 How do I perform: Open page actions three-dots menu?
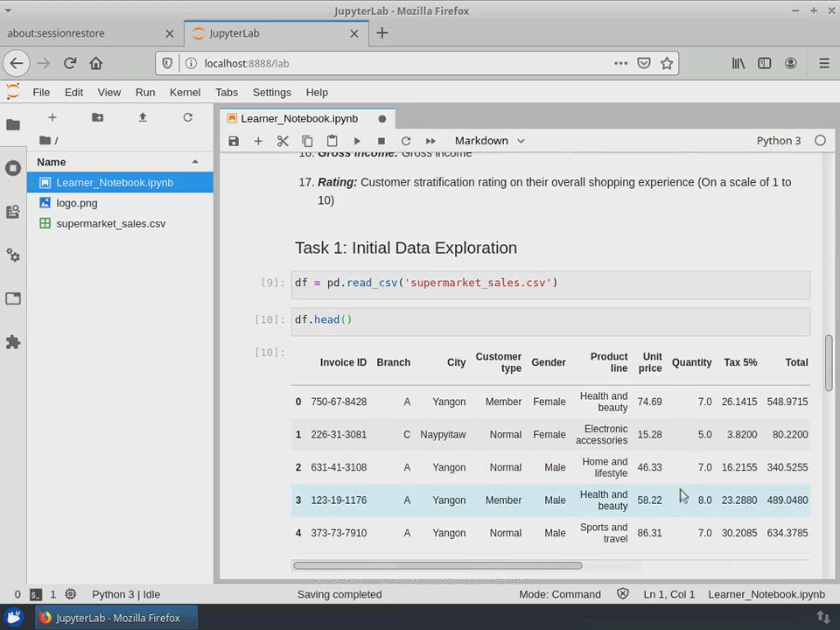pos(620,63)
